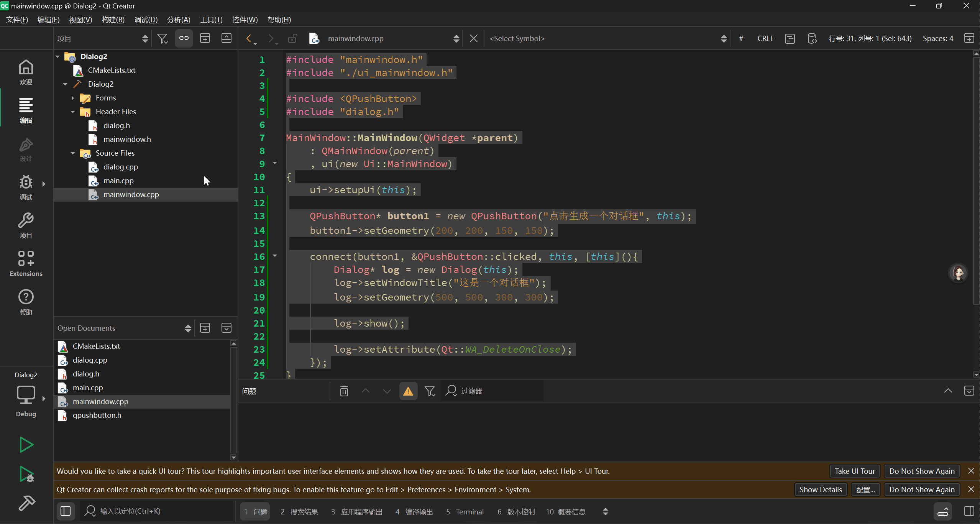This screenshot has height=524, width=980.
Task: Toggle synchronize with editor link icon
Action: tap(184, 38)
